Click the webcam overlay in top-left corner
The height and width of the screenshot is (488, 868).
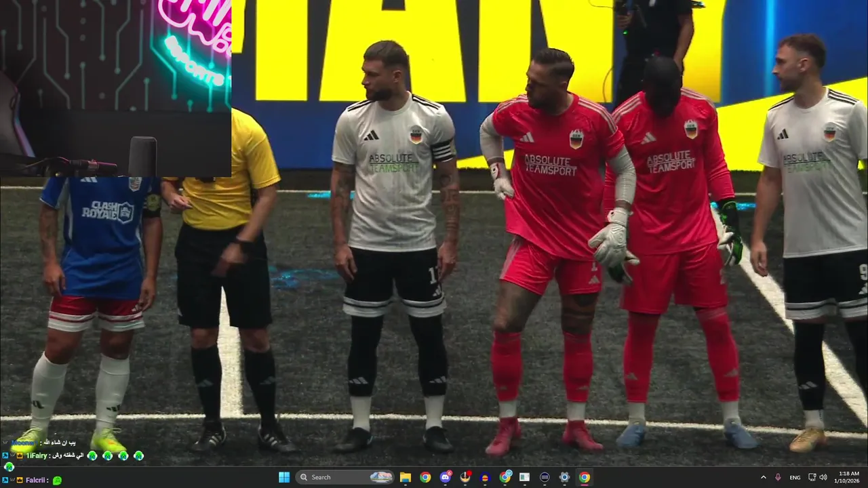115,88
